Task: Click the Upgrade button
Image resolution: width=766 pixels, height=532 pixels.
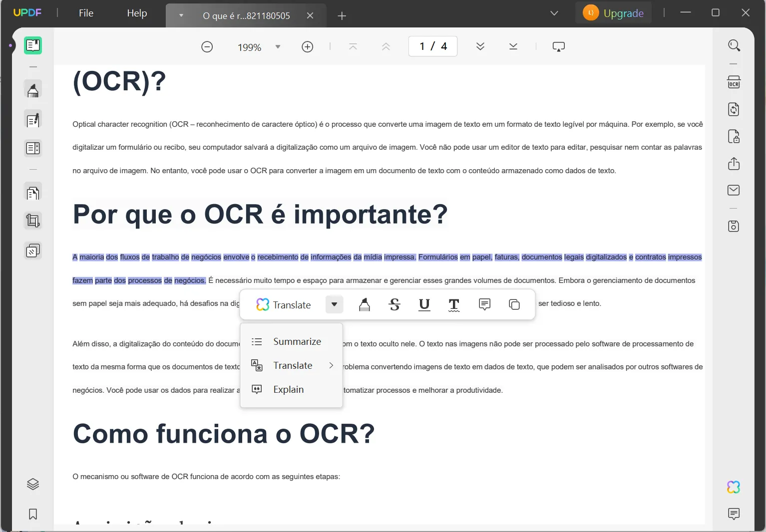Action: 614,12
